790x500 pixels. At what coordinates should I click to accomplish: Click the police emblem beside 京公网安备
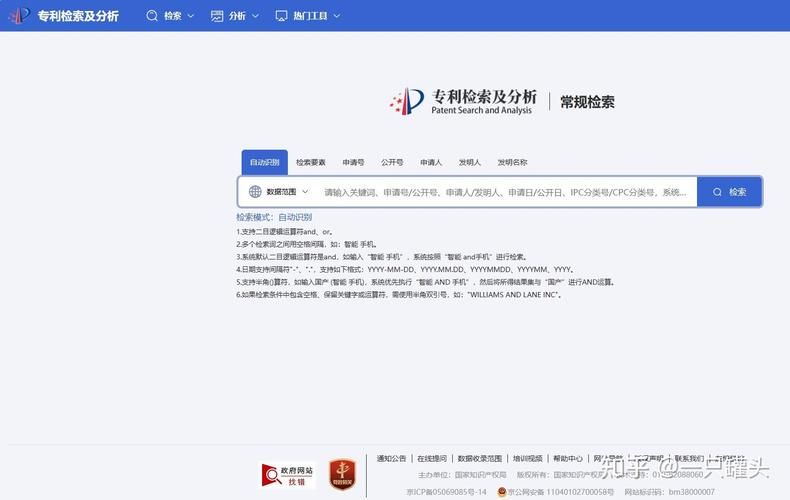click(501, 492)
